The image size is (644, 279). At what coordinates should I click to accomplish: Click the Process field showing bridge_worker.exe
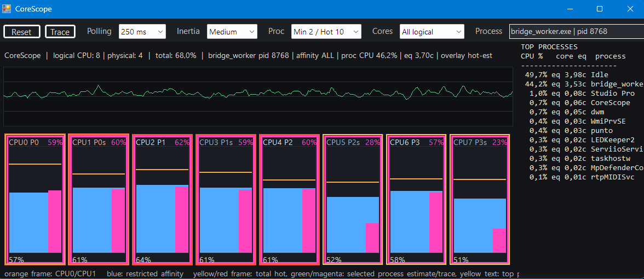point(576,31)
